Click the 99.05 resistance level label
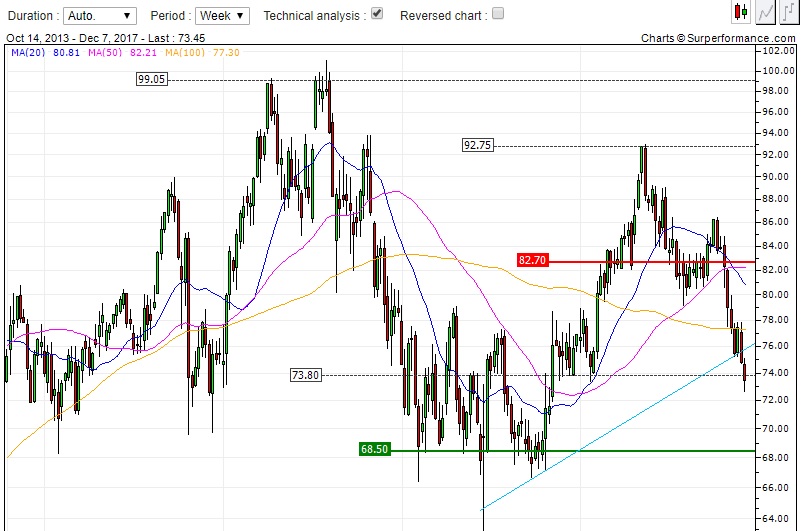Screen dimensions: 807x531 pos(152,79)
